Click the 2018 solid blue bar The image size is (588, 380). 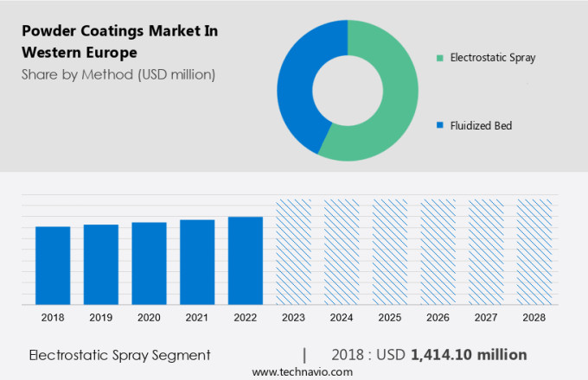coord(53,265)
